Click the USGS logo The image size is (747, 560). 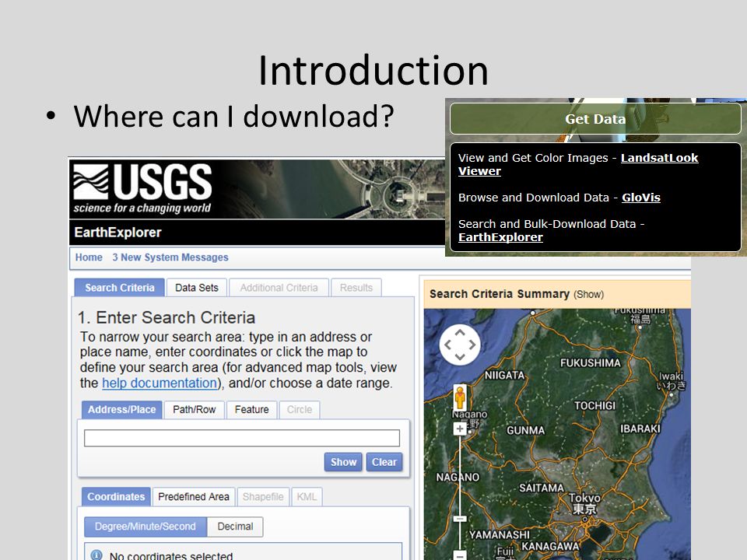(x=142, y=188)
